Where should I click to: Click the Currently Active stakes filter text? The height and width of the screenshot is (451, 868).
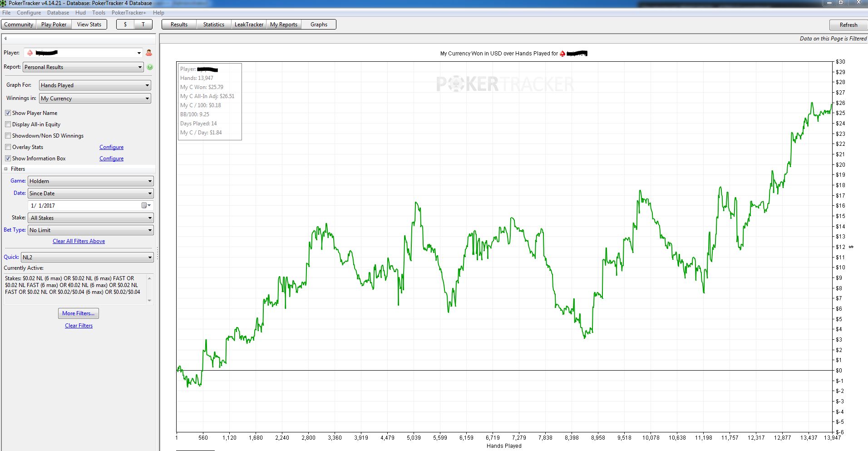(73, 285)
